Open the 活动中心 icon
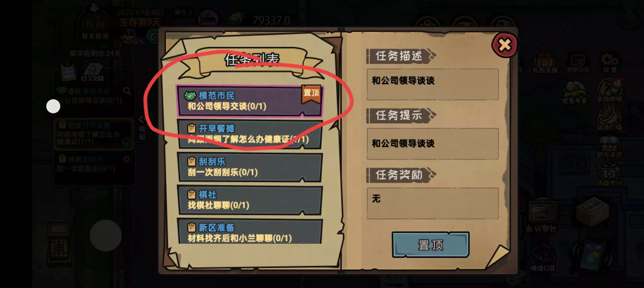Image resolution: width=644 pixels, height=288 pixels. coord(610,175)
